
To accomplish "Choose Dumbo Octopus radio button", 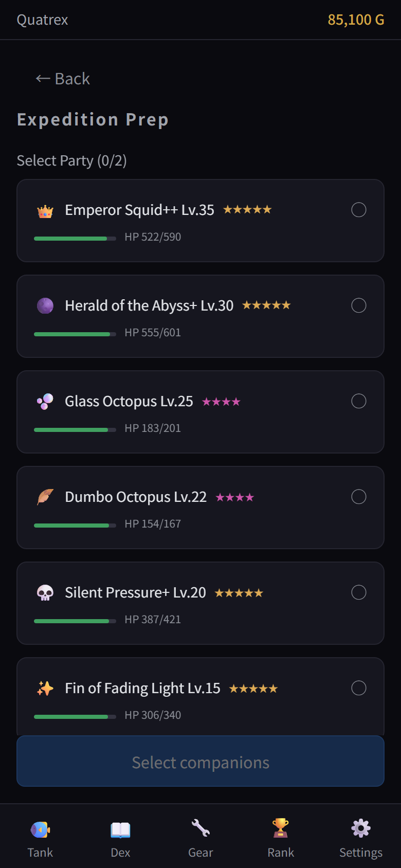I will pos(359,497).
